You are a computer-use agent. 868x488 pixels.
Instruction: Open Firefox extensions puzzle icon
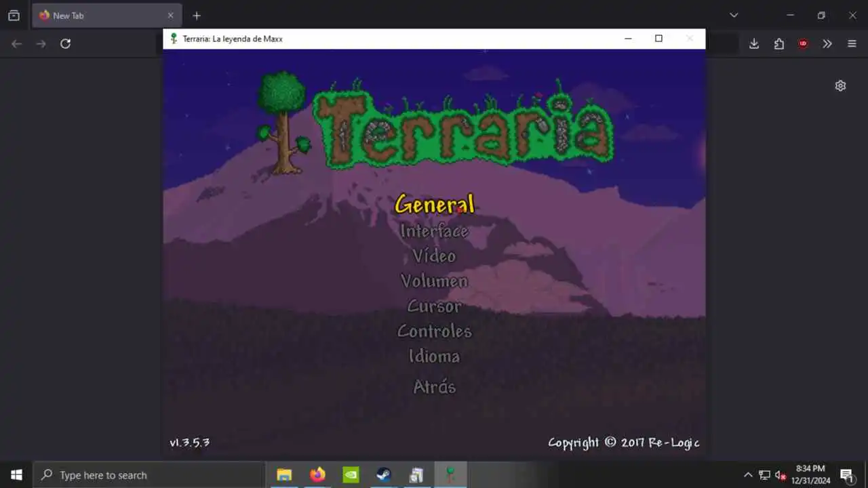(x=778, y=43)
